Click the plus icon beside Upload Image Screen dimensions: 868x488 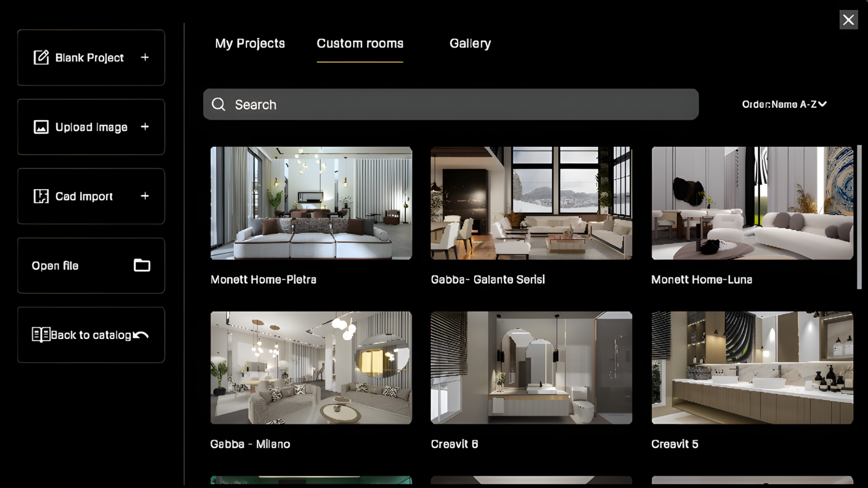coord(145,127)
